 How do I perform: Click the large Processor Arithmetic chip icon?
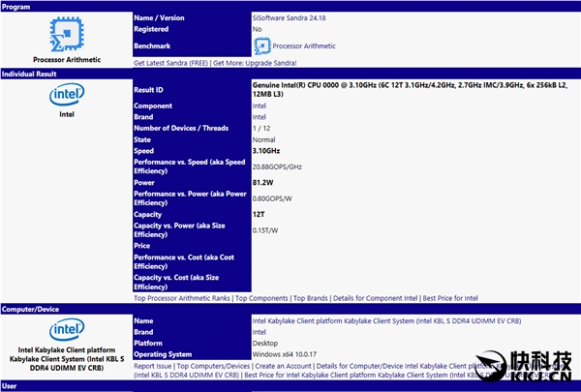coord(67,35)
